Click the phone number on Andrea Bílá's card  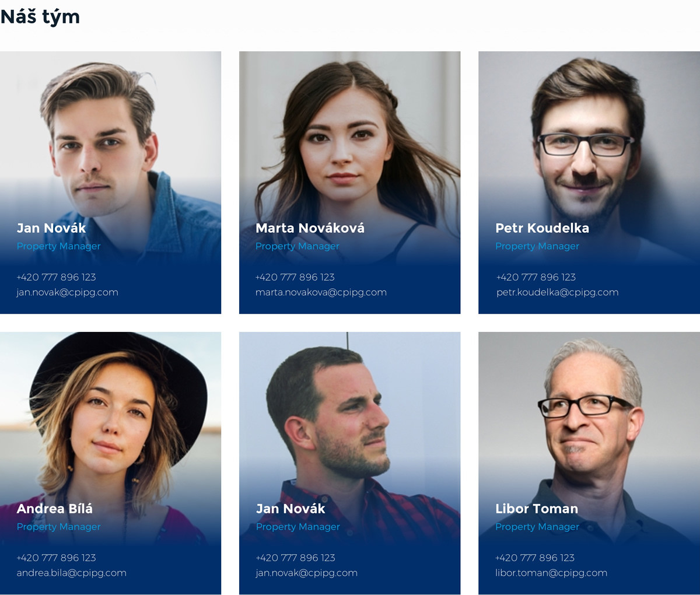point(56,558)
